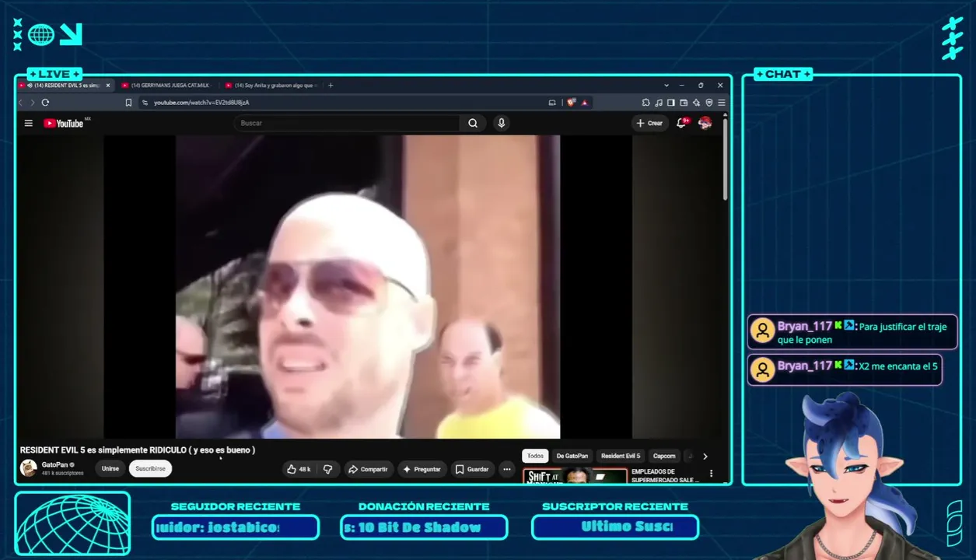Go back with the browser back arrow
Viewport: 976px width, 560px height.
click(21, 103)
